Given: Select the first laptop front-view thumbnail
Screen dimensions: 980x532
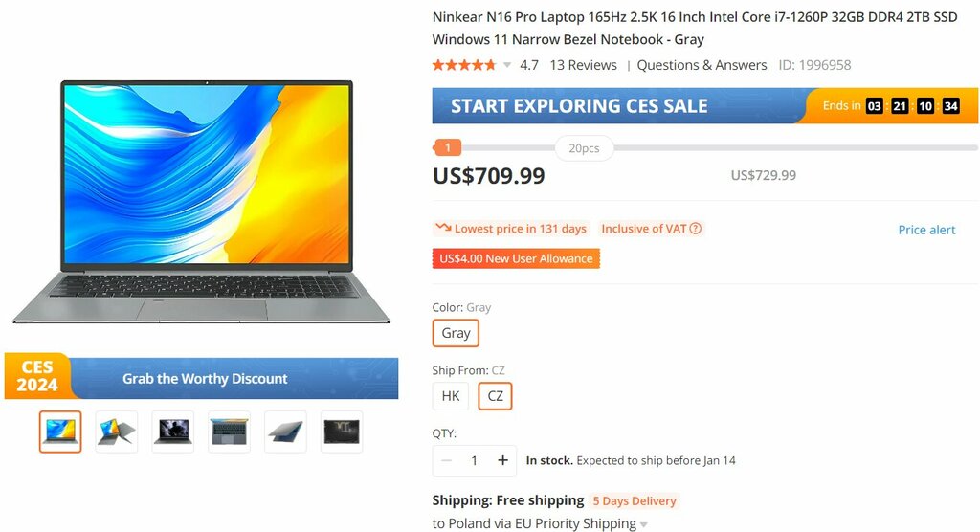Looking at the screenshot, I should (60, 432).
